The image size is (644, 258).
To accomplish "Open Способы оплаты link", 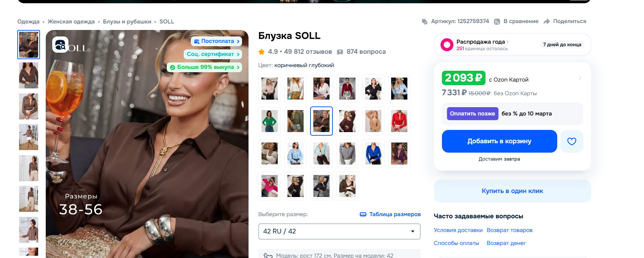I will click(456, 243).
